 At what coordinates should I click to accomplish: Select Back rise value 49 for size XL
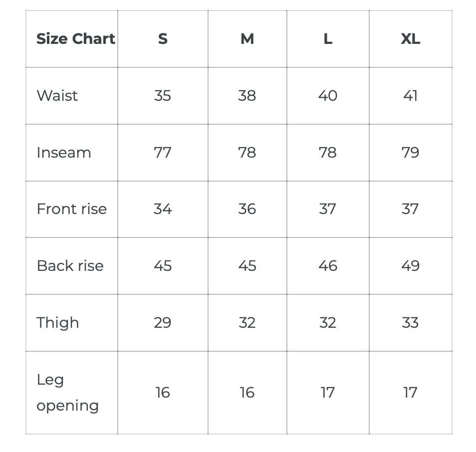[x=410, y=266]
